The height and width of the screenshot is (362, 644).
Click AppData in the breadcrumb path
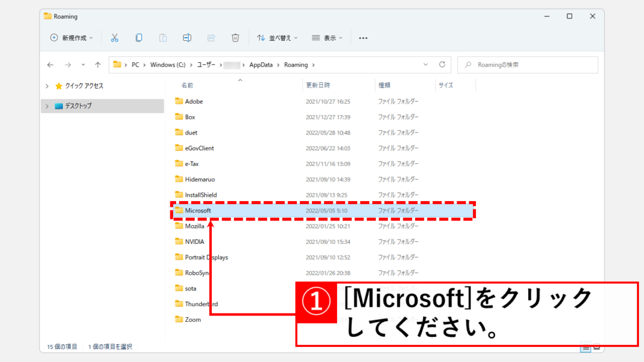(262, 65)
